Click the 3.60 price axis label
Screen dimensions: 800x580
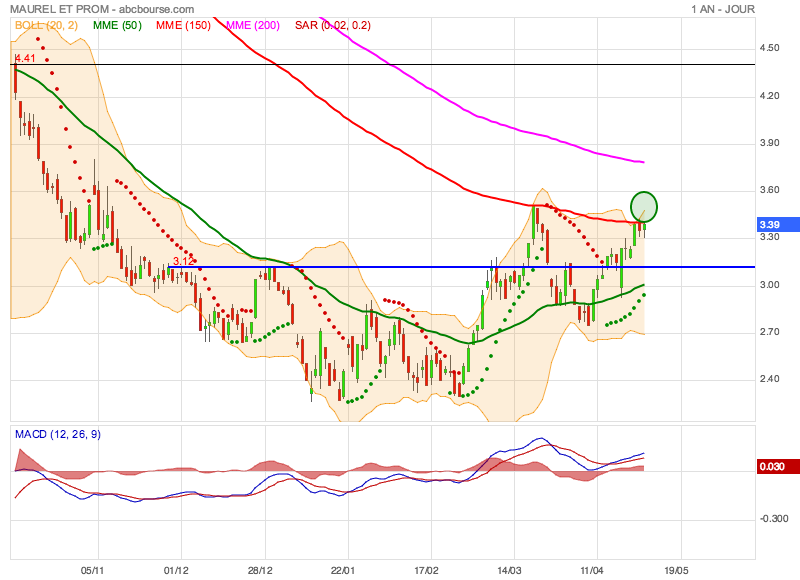(x=769, y=190)
